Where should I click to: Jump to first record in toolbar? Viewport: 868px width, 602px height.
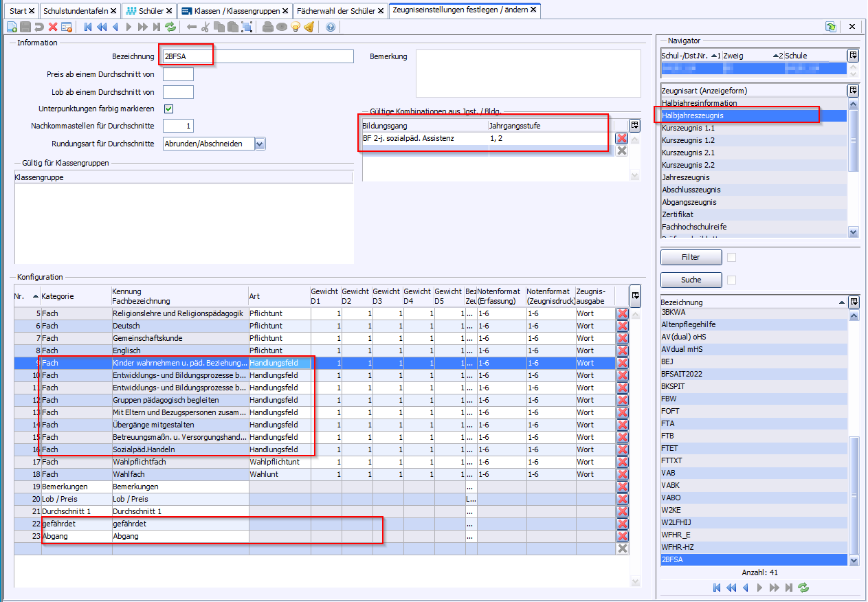point(88,27)
